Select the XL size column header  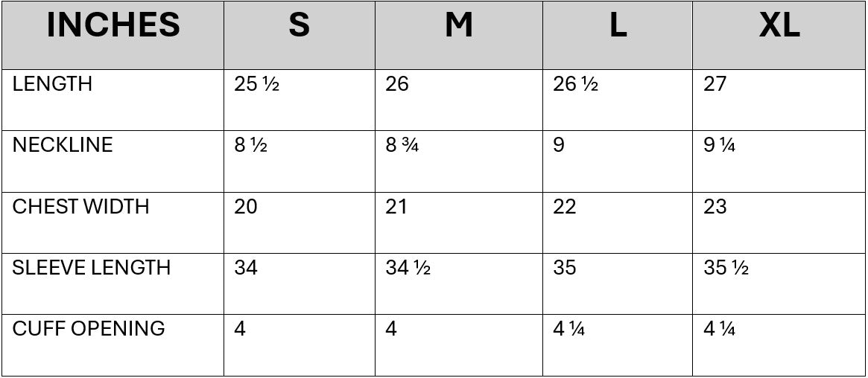(x=779, y=27)
